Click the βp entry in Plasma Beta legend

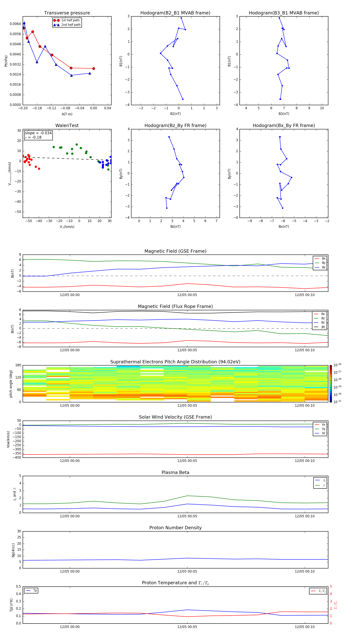(320, 480)
